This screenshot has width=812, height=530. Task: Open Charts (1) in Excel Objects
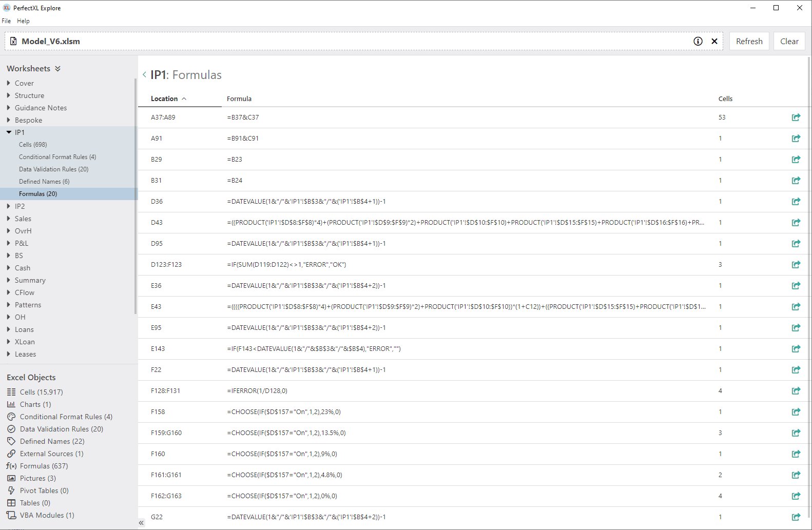[x=35, y=404]
